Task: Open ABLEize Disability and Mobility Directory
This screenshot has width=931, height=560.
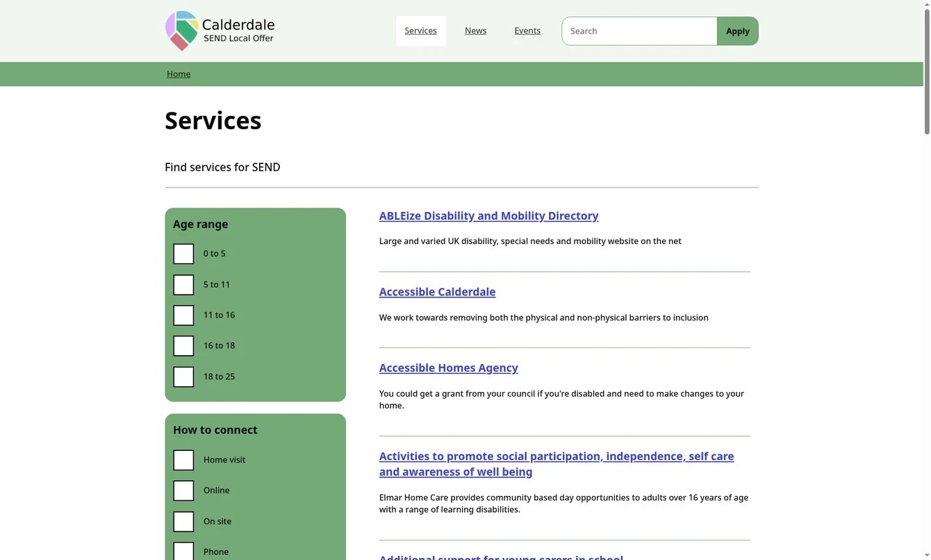Action: tap(489, 216)
